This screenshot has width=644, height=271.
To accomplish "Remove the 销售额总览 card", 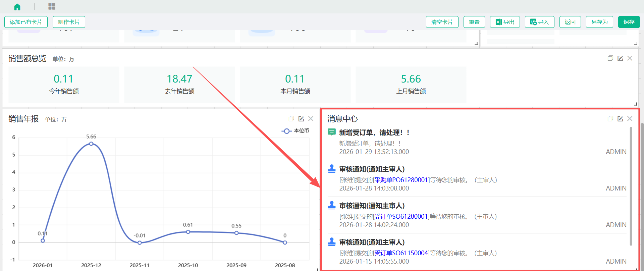I will [630, 58].
